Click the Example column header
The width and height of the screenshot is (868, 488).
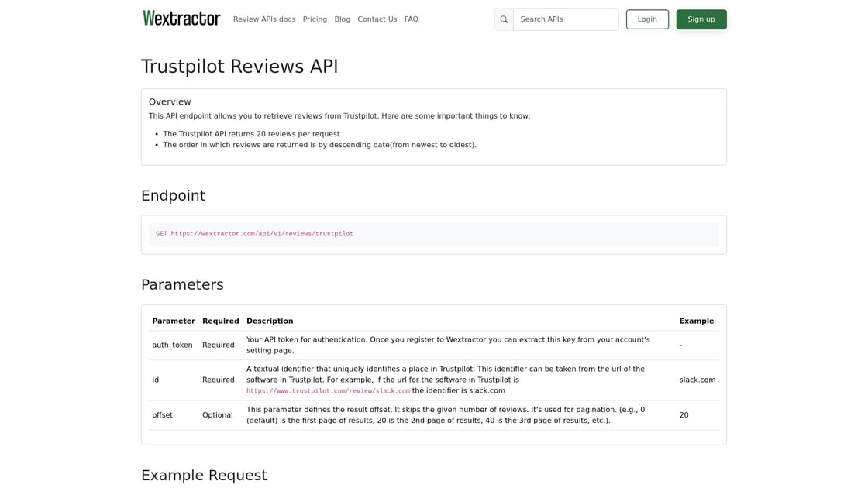pyautogui.click(x=697, y=321)
